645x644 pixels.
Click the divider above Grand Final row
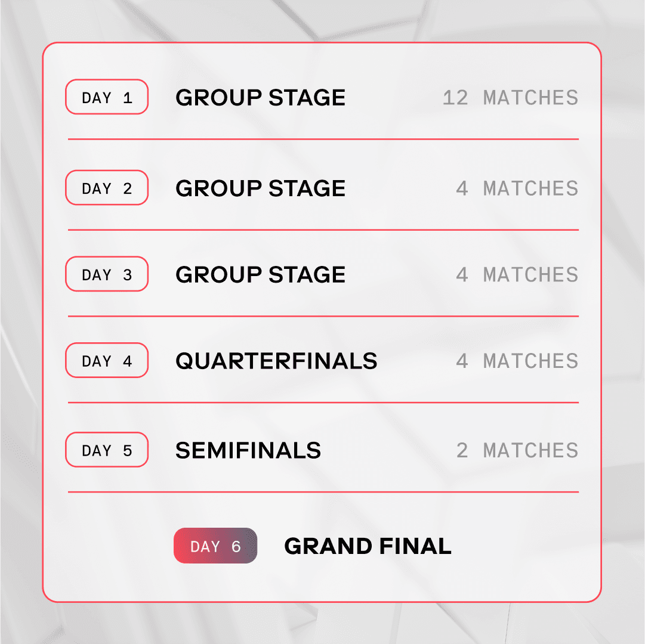tap(323, 492)
